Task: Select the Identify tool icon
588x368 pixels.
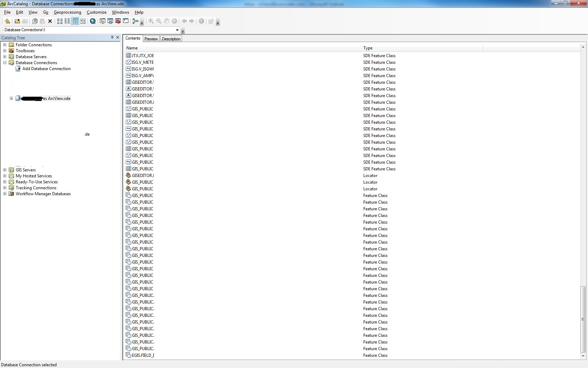Action: click(201, 21)
